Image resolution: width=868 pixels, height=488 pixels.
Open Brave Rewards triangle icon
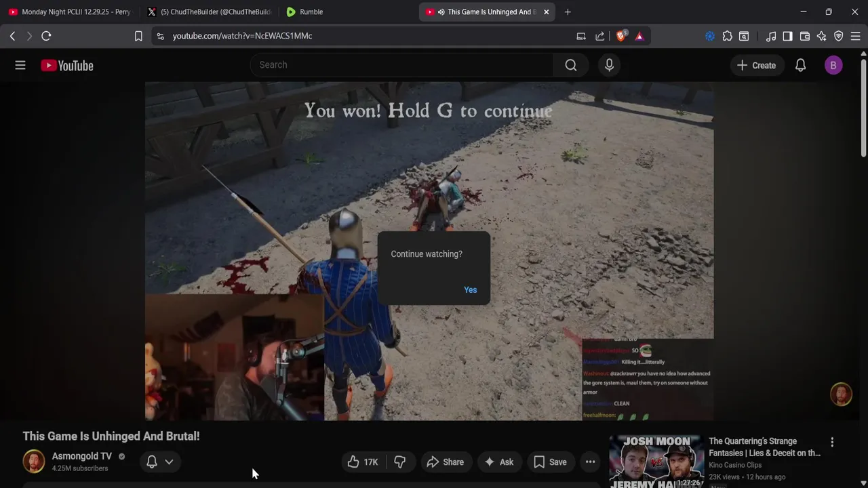639,36
